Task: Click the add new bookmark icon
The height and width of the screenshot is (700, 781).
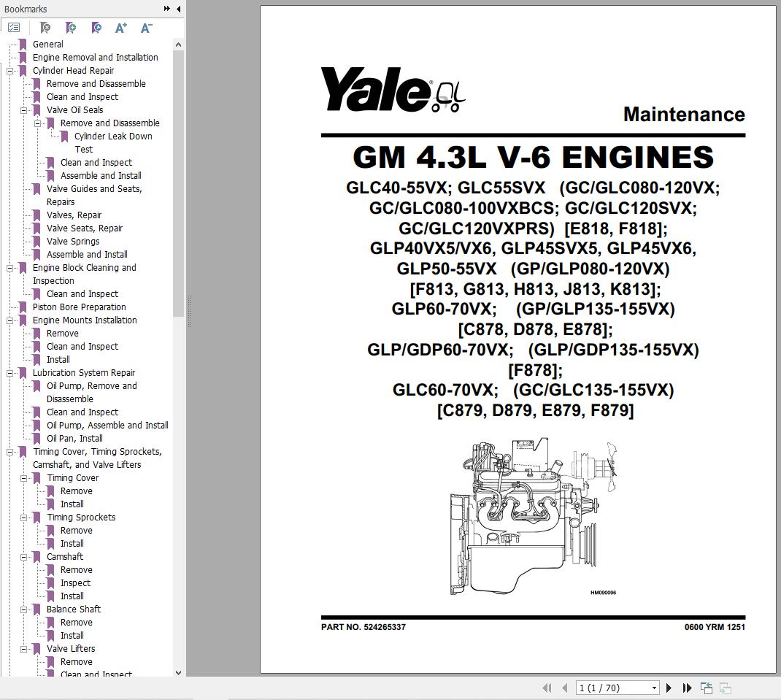Action: point(71,28)
